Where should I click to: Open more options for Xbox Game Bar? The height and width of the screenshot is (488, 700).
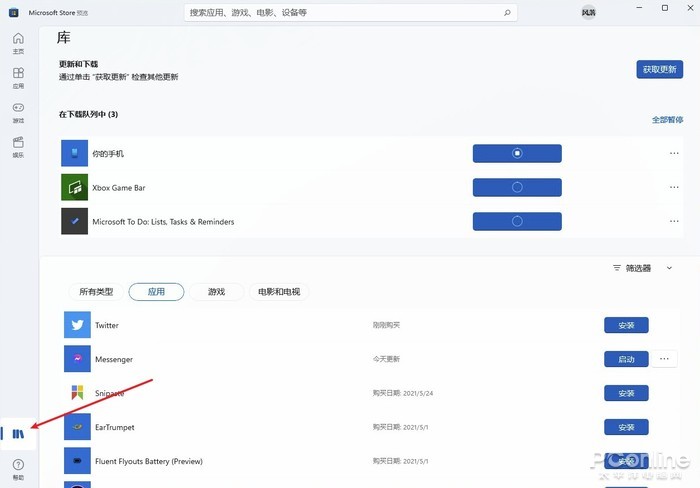tap(674, 187)
